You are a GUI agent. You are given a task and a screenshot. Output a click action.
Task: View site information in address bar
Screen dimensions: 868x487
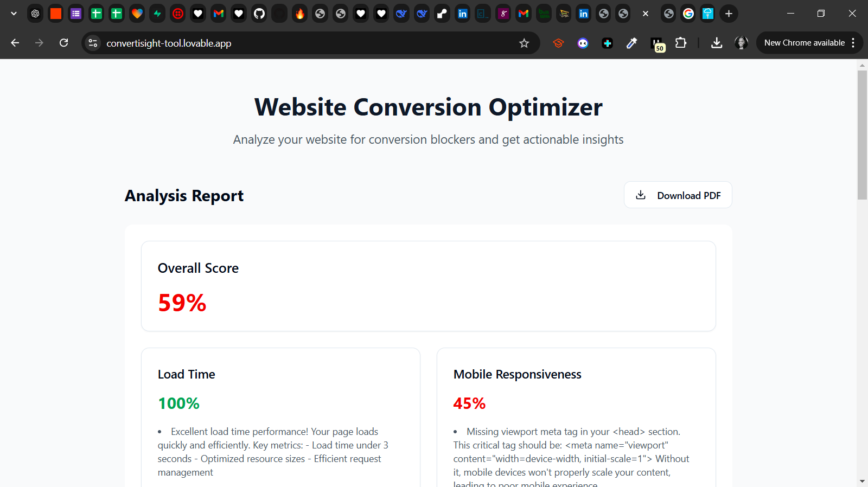coord(93,43)
